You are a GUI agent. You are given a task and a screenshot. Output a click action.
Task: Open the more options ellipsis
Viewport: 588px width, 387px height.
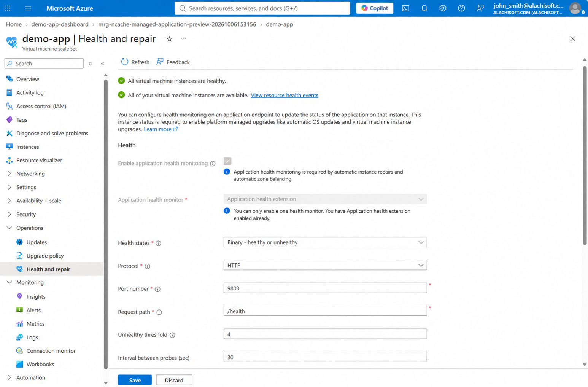183,39
